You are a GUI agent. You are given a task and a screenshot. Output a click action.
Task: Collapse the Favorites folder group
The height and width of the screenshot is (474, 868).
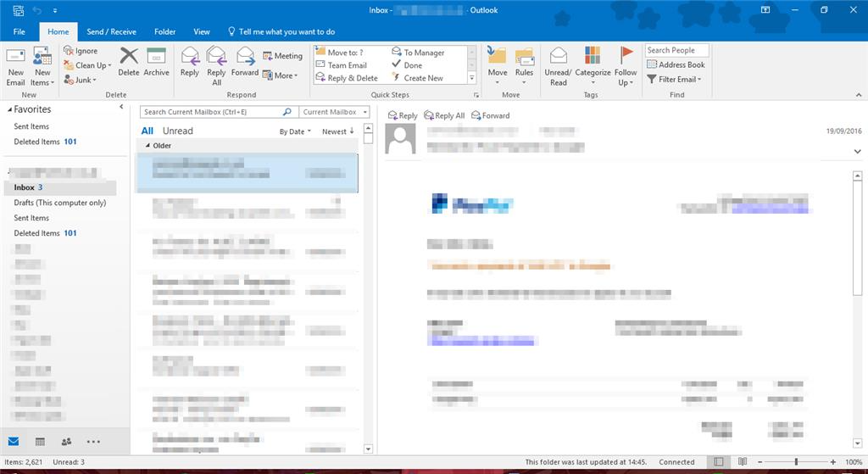(x=8, y=109)
